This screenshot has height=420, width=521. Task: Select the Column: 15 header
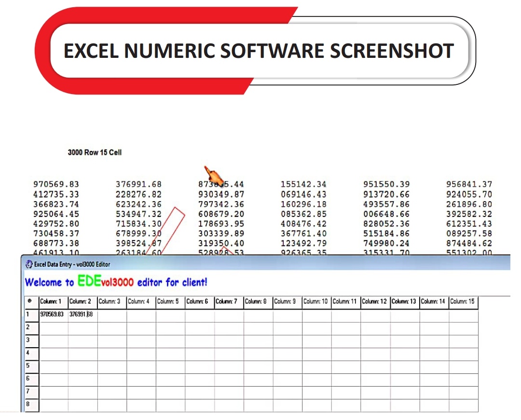463,301
